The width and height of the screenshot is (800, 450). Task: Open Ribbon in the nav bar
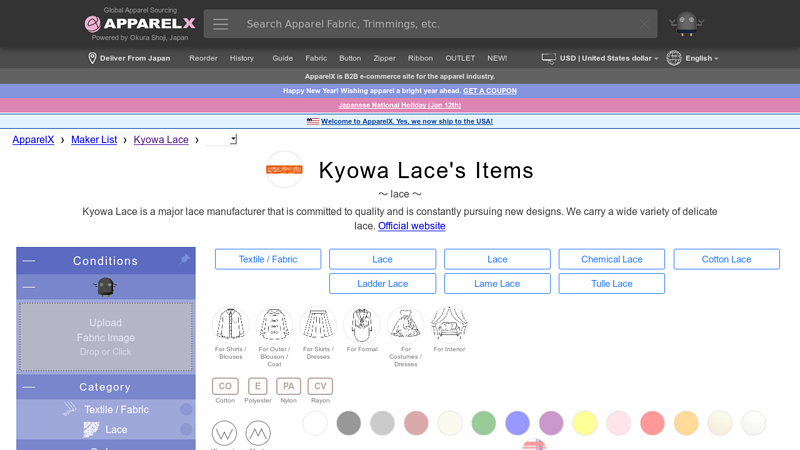(420, 58)
